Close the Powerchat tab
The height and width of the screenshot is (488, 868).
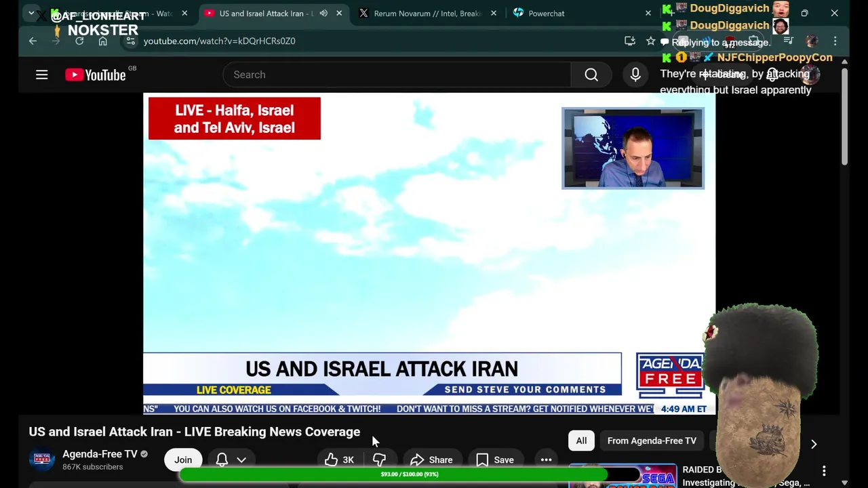[648, 13]
